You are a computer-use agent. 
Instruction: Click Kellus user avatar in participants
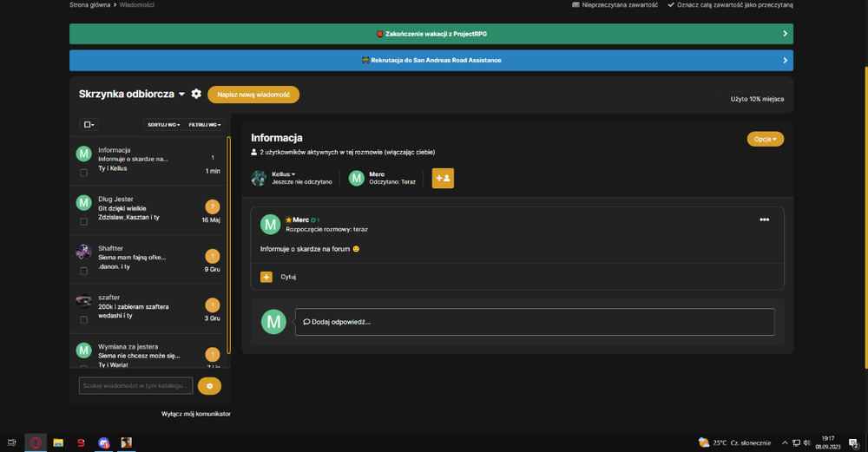259,178
